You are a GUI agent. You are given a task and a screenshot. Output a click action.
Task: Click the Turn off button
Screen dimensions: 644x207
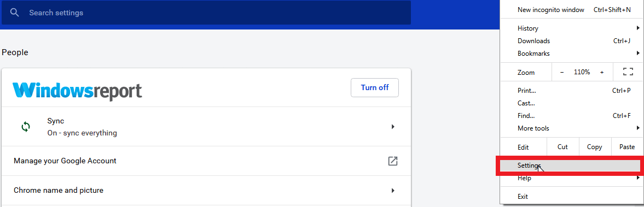[x=375, y=87]
